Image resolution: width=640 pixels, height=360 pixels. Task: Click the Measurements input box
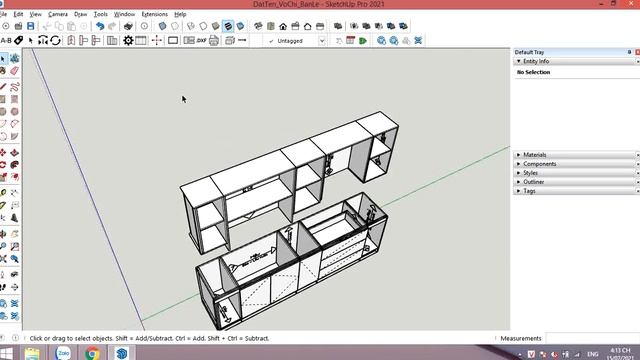[x=593, y=338]
